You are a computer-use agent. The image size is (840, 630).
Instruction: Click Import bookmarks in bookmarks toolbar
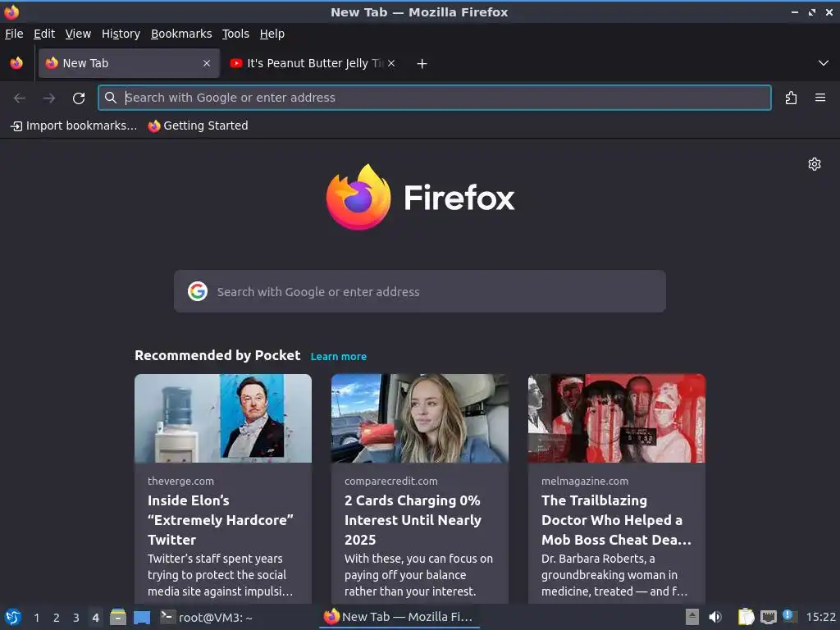pyautogui.click(x=74, y=126)
